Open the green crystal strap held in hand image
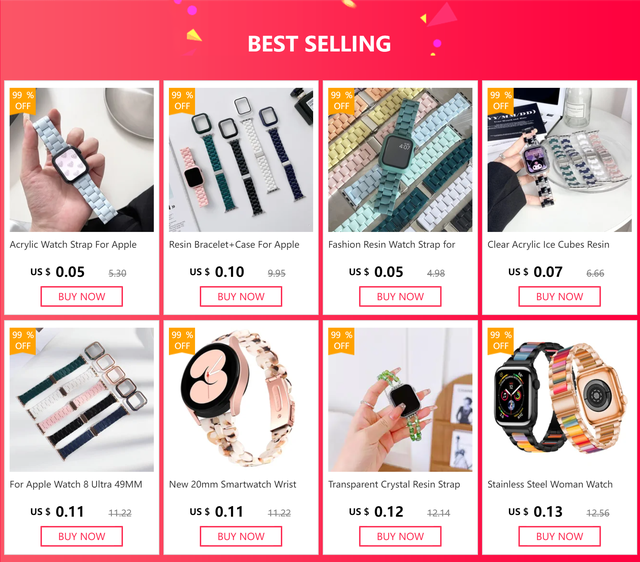640x562 pixels. click(400, 400)
